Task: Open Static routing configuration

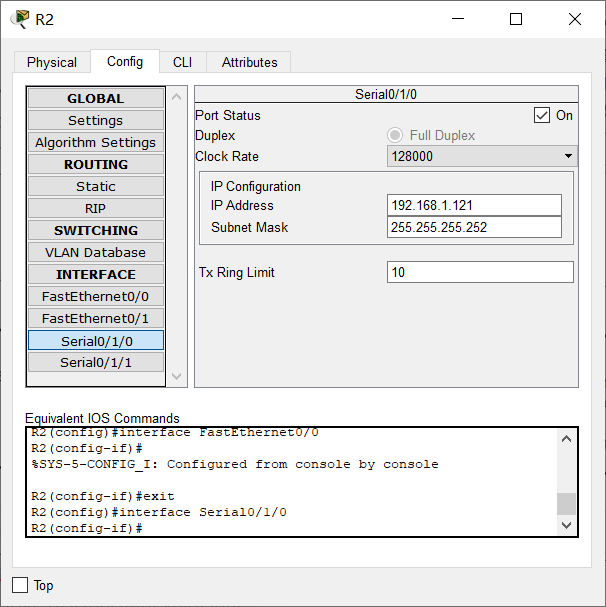Action: (x=96, y=186)
